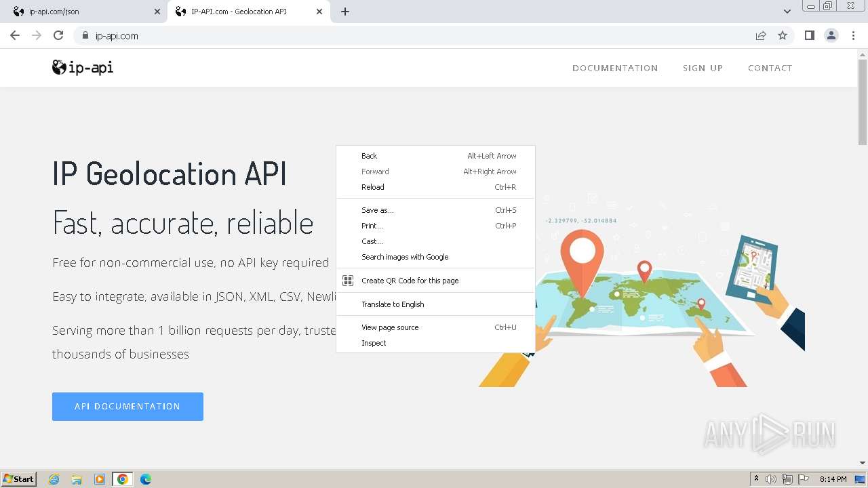Open the Chrome profile avatar
Viewport: 868px width, 488px height.
(x=831, y=35)
